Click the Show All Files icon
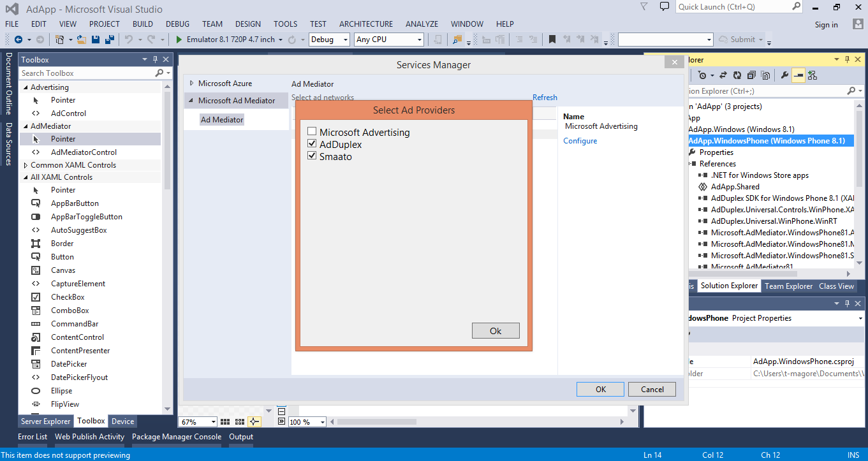Viewport: 868px width, 461px height. pos(765,75)
